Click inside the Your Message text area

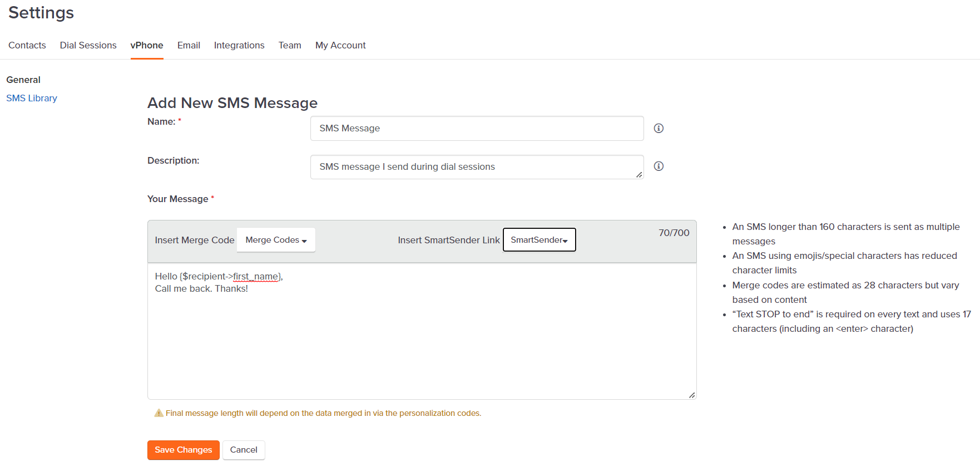(422, 331)
